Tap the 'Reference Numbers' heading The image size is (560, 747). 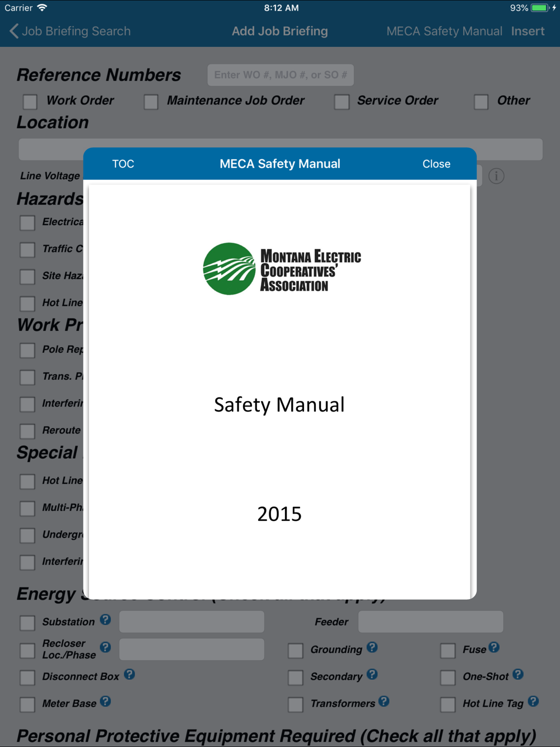pyautogui.click(x=99, y=75)
